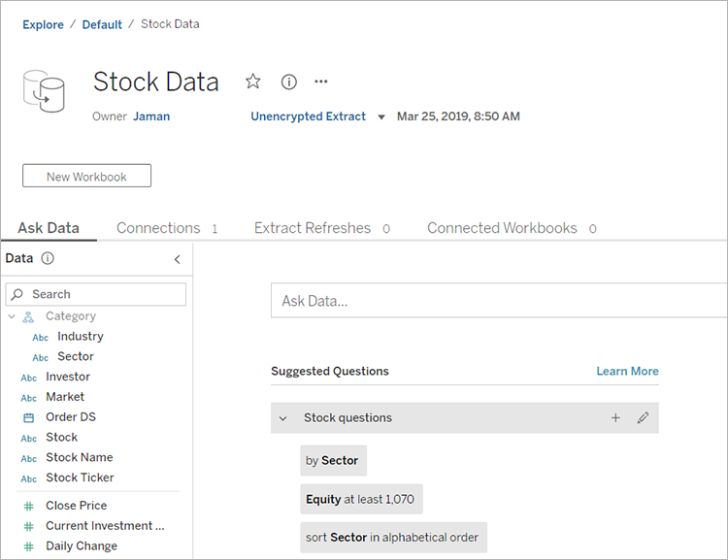728x560 pixels.
Task: Collapse the Stock questions section chevron
Action: click(x=282, y=418)
